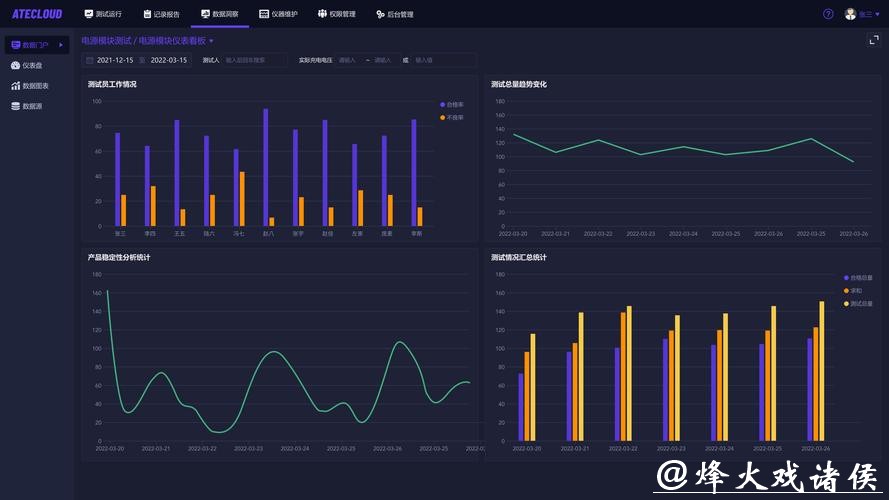Click the 仪表盘 dashboard gauge icon
This screenshot has height=500, width=889.
(x=16, y=65)
